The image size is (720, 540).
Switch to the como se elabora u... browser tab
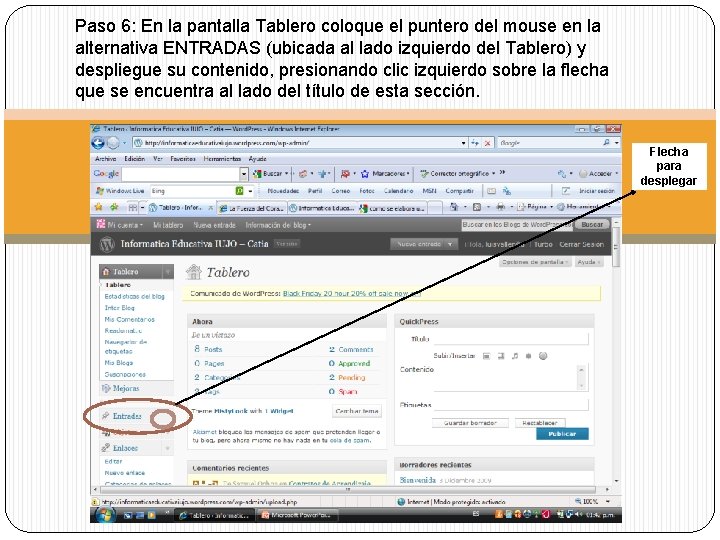tap(393, 208)
